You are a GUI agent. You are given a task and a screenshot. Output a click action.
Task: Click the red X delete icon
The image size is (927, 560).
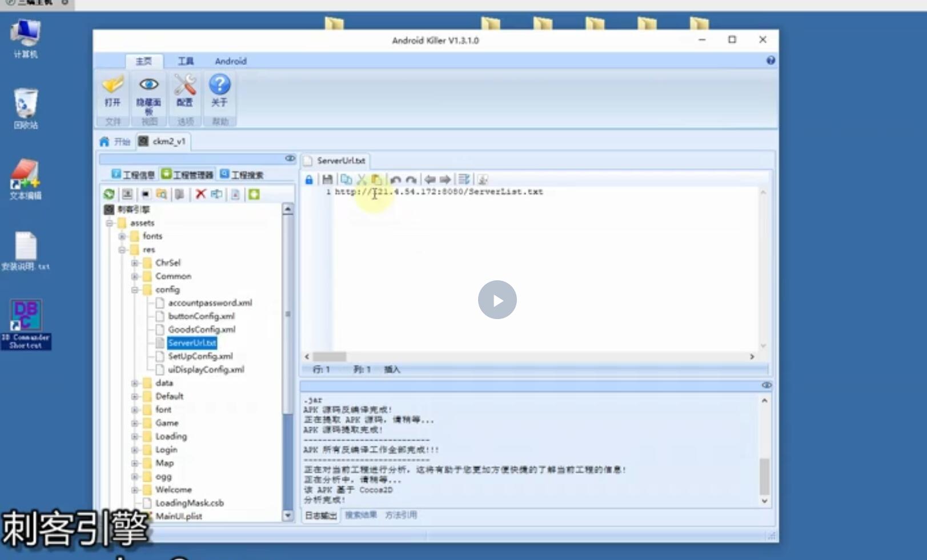(x=200, y=195)
